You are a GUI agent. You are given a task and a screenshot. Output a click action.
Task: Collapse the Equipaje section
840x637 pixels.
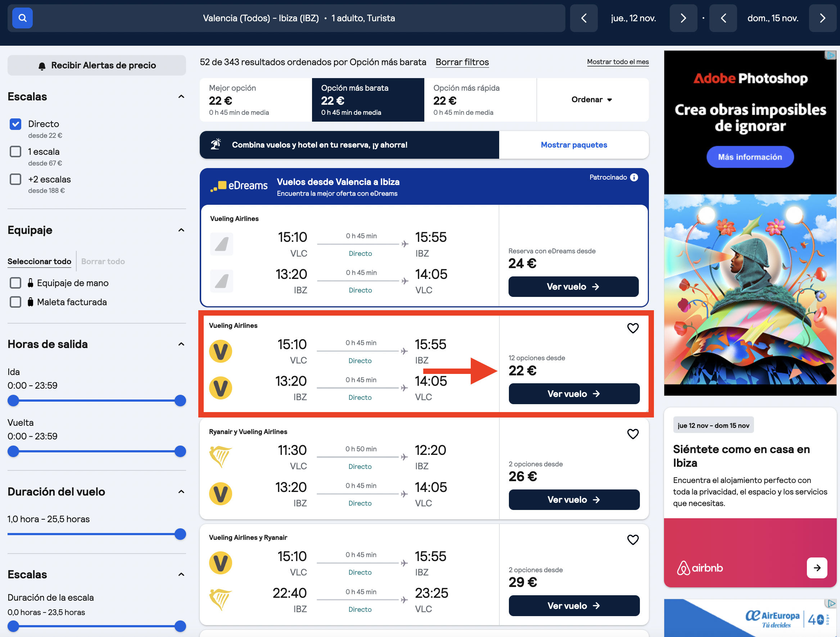coord(181,230)
